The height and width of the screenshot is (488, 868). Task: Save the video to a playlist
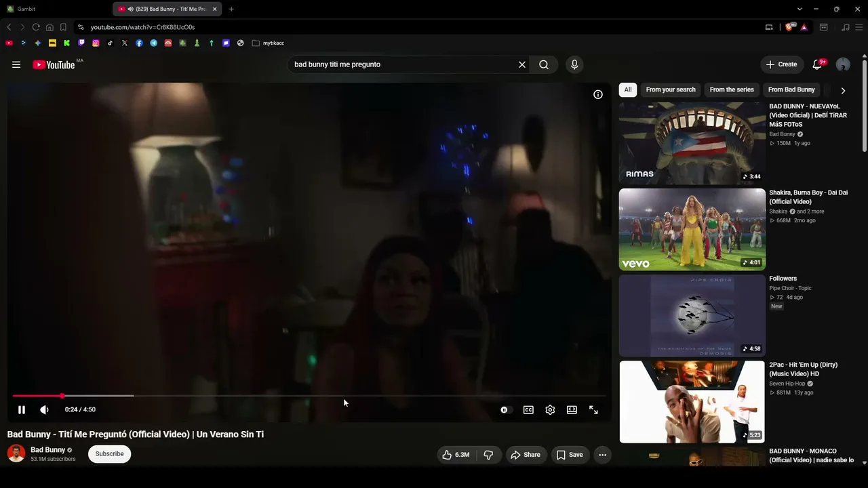570,455
